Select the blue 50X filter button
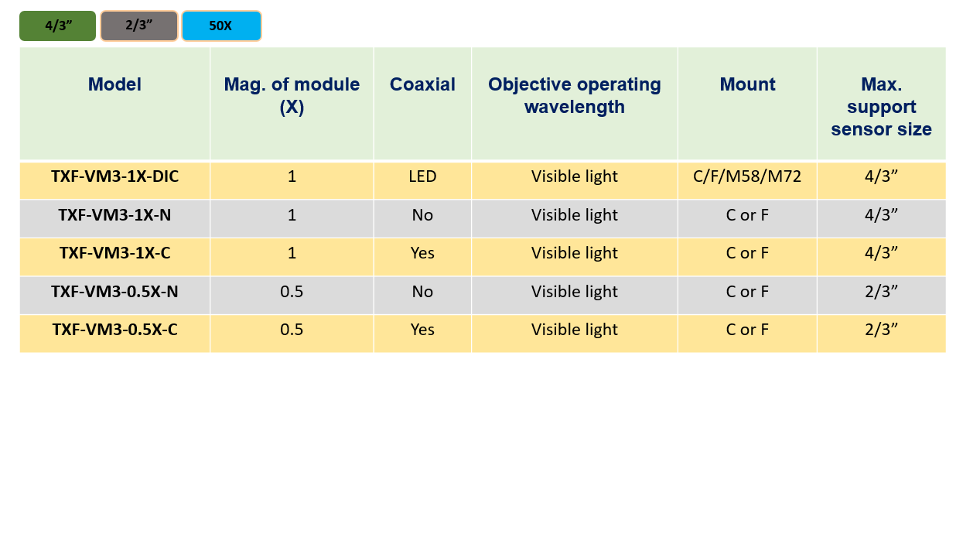Viewport: 980px width, 551px height. 221,26
